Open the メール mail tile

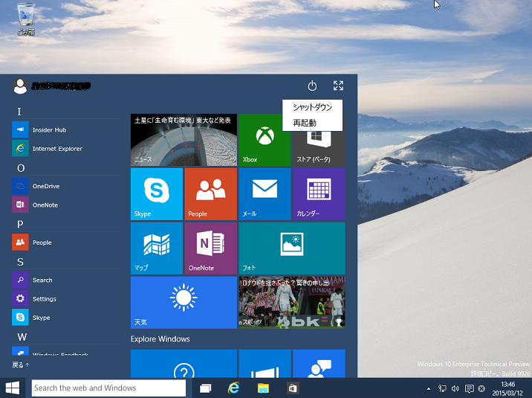[265, 194]
